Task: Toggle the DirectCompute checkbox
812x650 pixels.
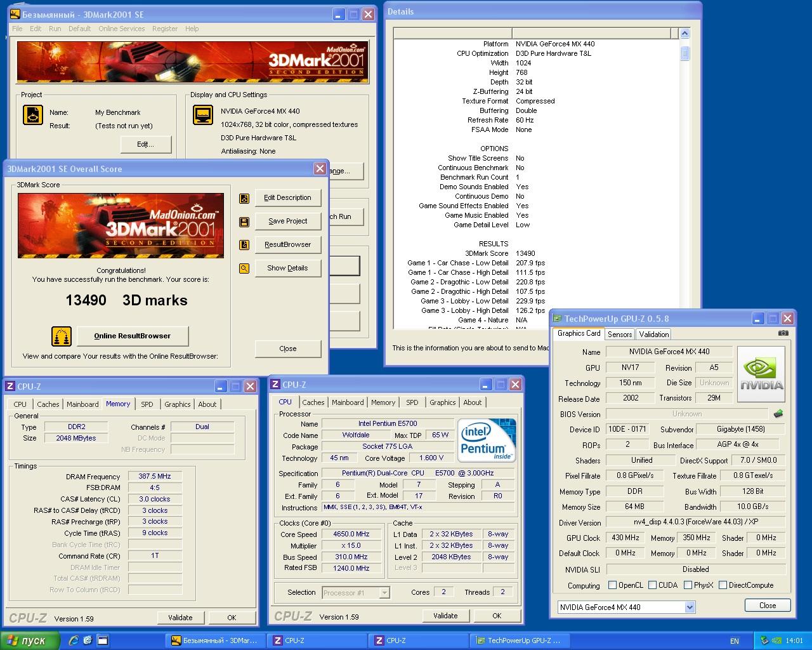Action: 723,585
